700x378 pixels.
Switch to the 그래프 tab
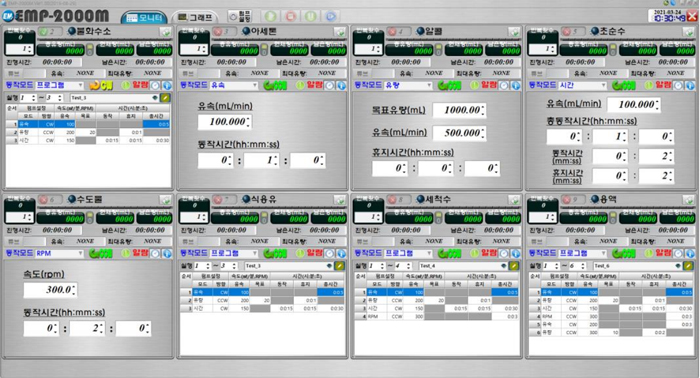[x=195, y=17]
